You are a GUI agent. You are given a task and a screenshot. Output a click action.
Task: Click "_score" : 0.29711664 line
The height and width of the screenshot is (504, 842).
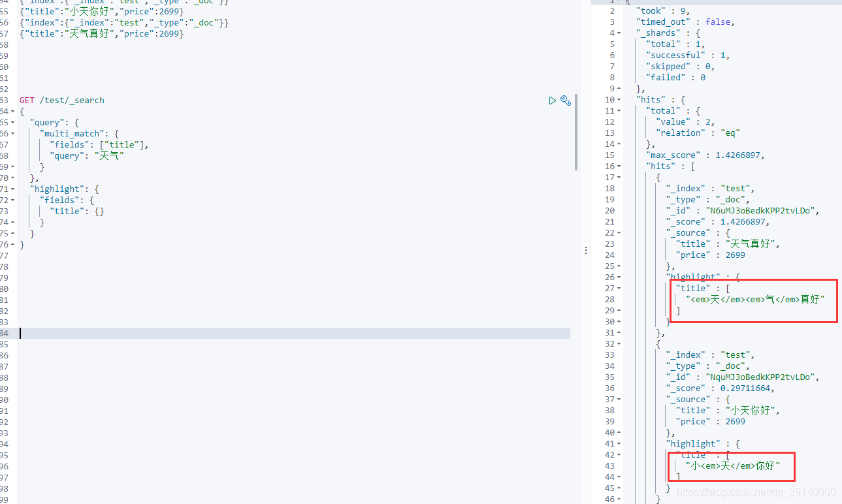pyautogui.click(x=720, y=388)
